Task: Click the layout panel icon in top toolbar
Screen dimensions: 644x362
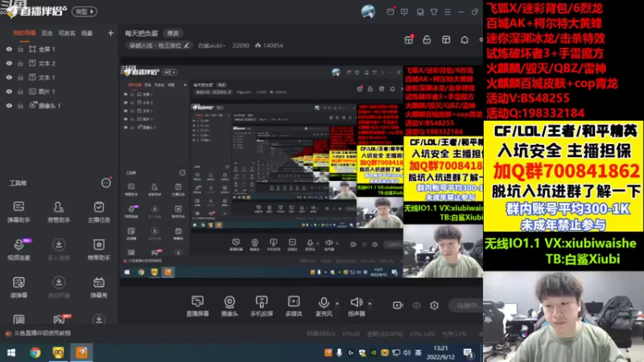Action: point(446,39)
